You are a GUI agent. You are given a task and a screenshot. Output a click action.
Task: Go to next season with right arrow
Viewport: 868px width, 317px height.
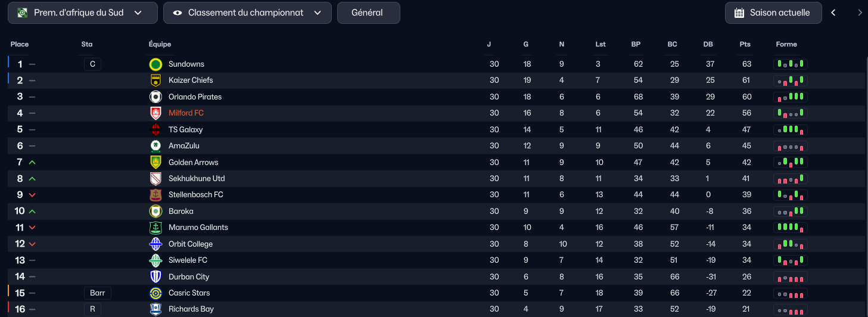pos(860,13)
